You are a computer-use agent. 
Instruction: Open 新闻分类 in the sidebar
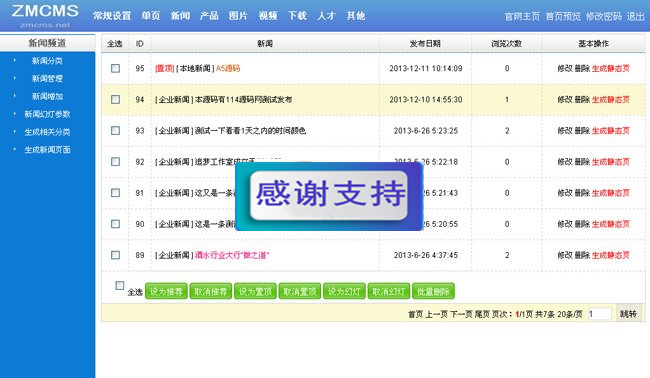coord(47,61)
